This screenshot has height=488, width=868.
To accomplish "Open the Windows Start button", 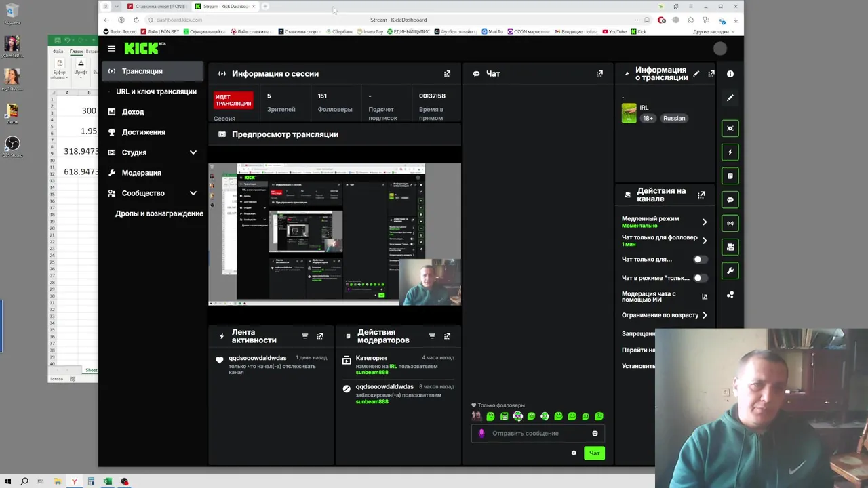I will point(8,481).
